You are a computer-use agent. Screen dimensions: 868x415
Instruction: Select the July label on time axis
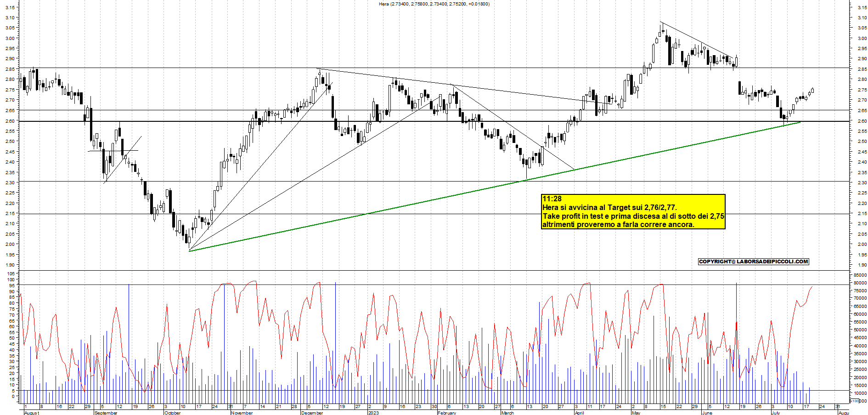click(x=776, y=413)
